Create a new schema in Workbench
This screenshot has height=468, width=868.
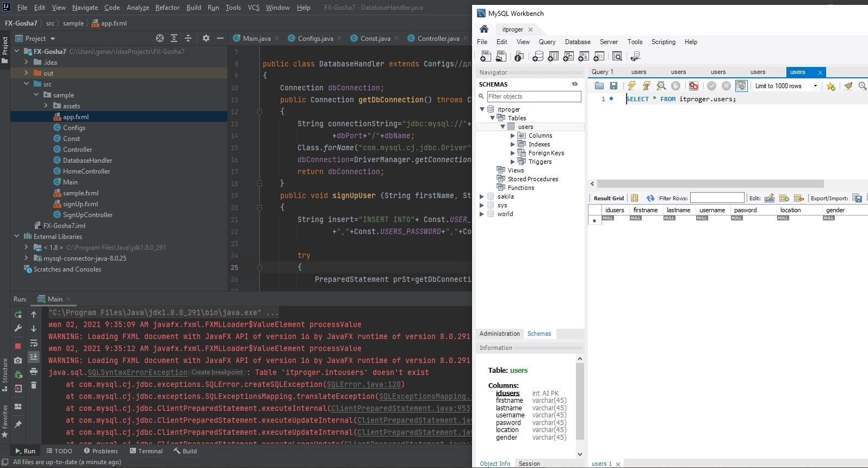click(538, 56)
